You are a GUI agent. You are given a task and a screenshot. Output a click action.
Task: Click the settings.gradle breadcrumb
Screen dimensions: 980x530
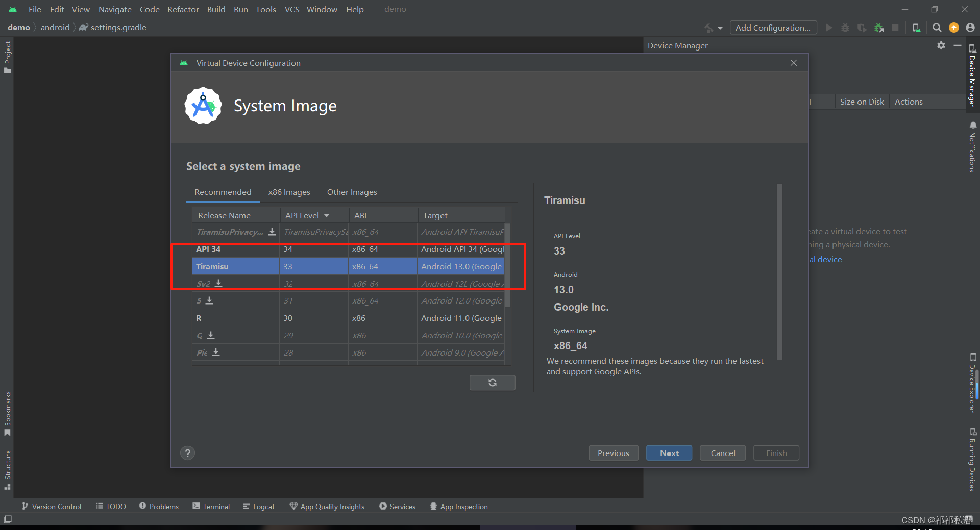pyautogui.click(x=113, y=28)
